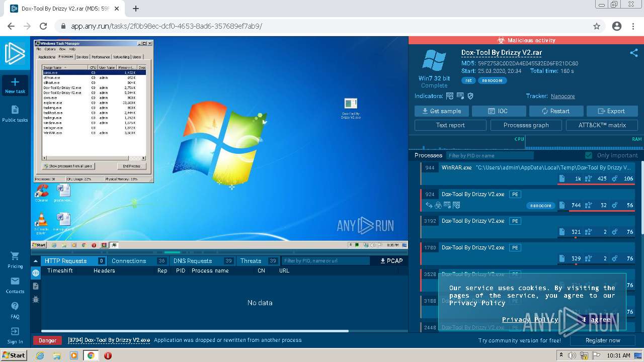
Task: Open the FAQ help icon
Action: 15,306
